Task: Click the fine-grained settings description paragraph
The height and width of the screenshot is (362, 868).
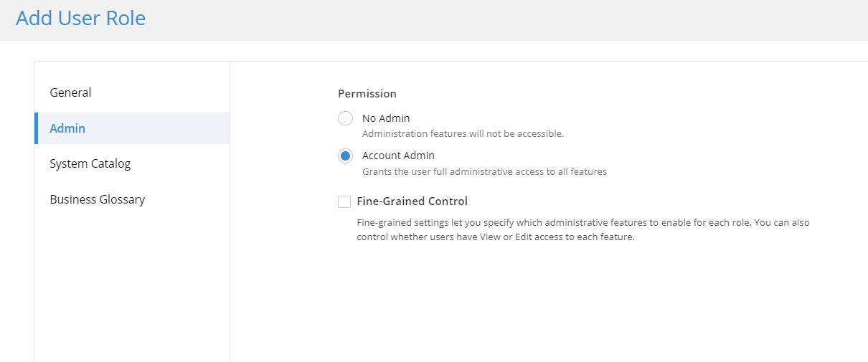Action: coord(582,229)
